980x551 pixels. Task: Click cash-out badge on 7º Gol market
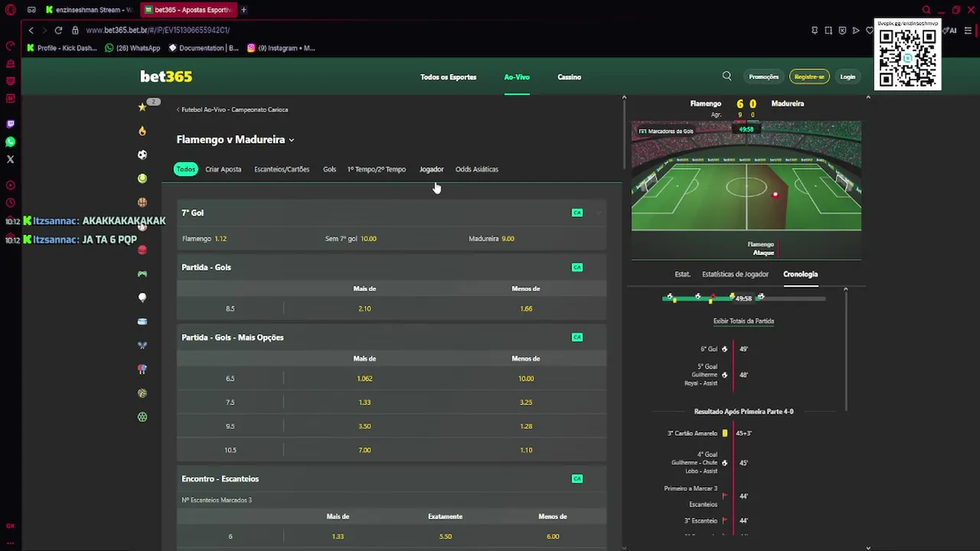(x=577, y=213)
